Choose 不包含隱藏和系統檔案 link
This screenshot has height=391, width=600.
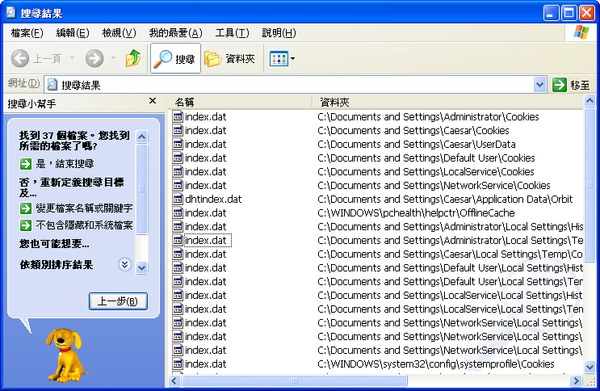(x=84, y=225)
